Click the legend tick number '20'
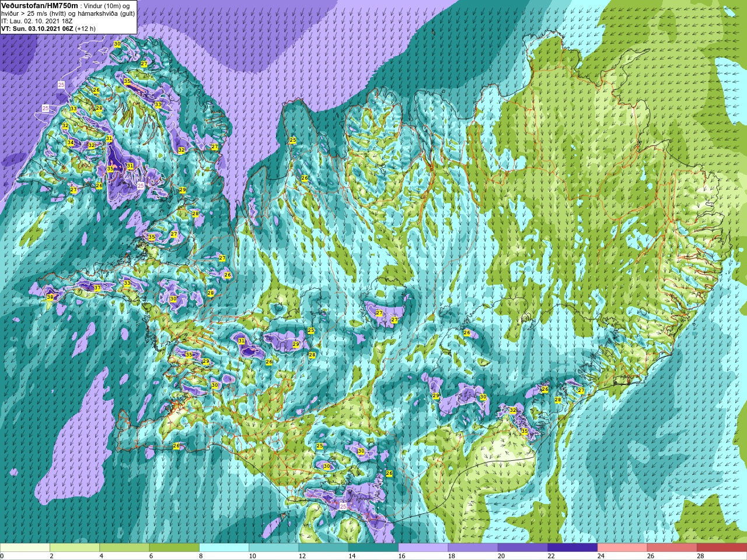The width and height of the screenshot is (747, 560). point(501,556)
